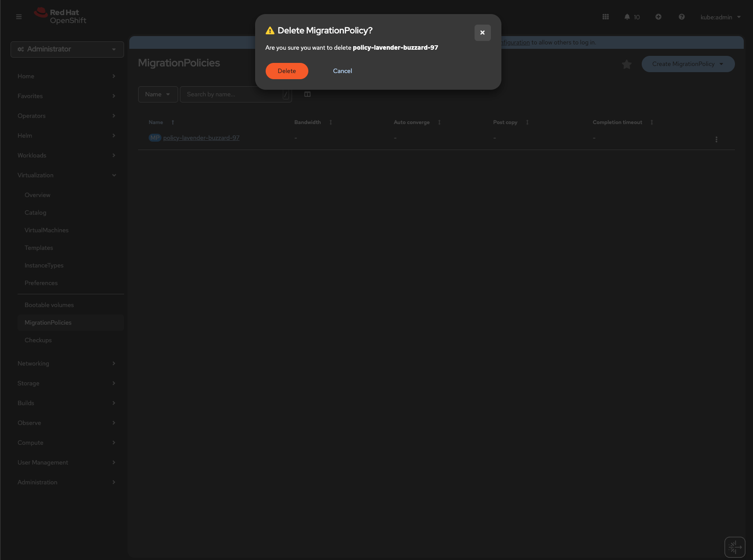Expand the Favorites navigation section
Image resolution: width=753 pixels, height=560 pixels.
(x=67, y=96)
